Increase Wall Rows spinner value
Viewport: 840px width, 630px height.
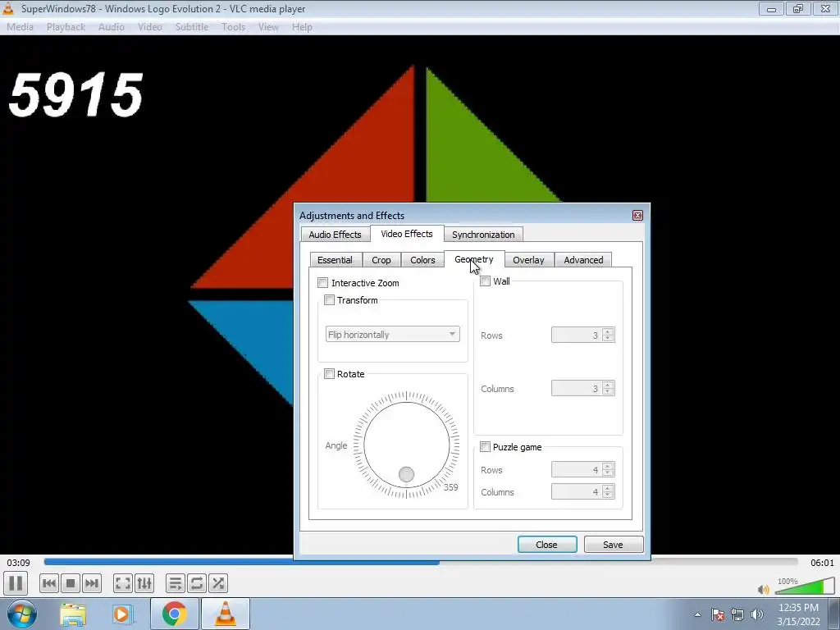pos(608,331)
